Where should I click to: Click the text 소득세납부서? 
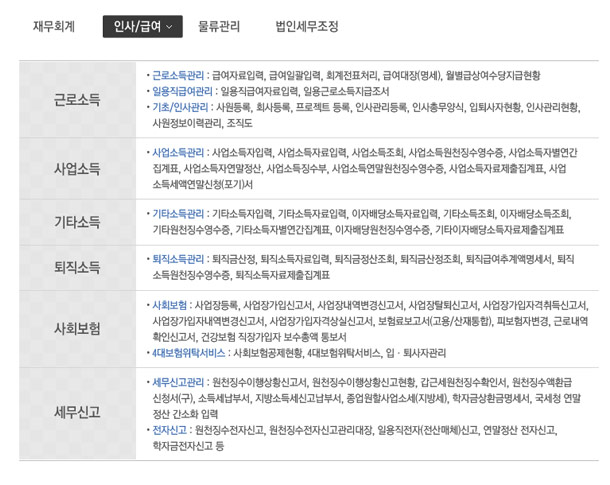point(224,399)
